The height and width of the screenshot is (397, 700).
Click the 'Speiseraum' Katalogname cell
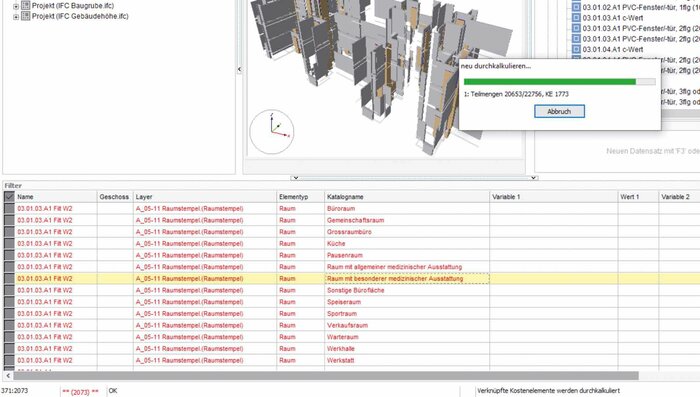coord(407,302)
